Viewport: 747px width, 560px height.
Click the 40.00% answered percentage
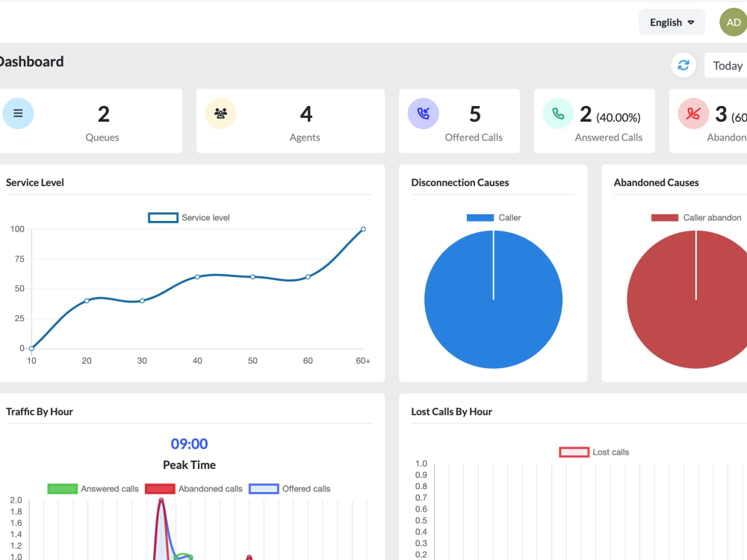pyautogui.click(x=619, y=118)
